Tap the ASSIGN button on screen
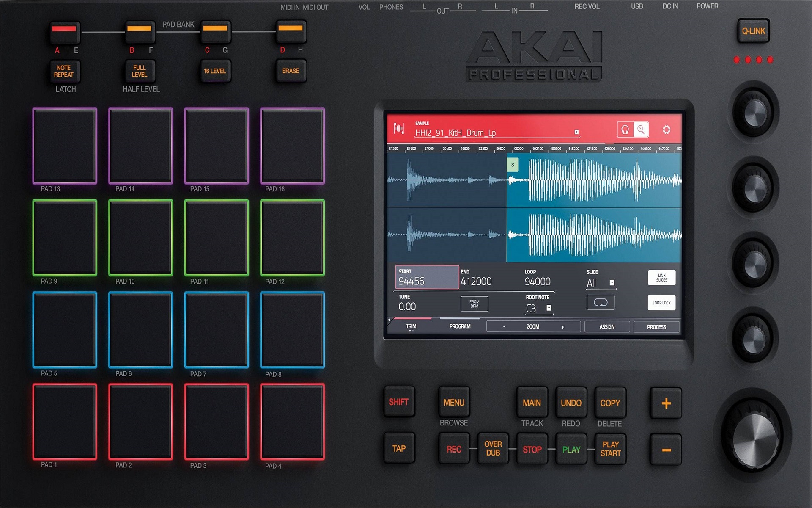Image resolution: width=812 pixels, height=508 pixels. [x=607, y=327]
